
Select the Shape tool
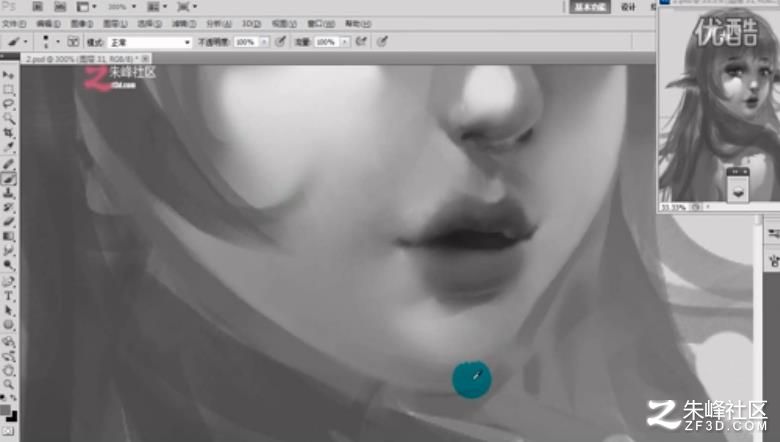(8, 325)
